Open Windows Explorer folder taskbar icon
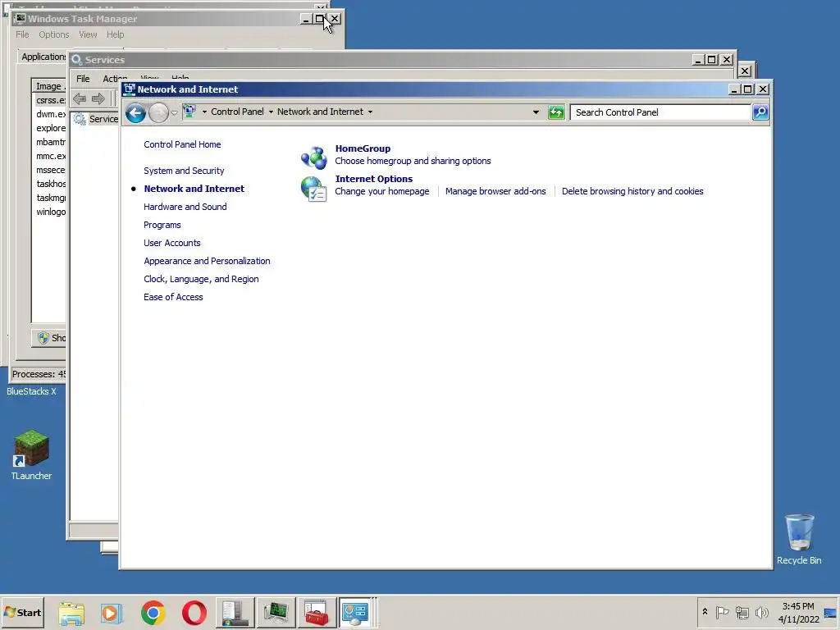 pyautogui.click(x=71, y=613)
